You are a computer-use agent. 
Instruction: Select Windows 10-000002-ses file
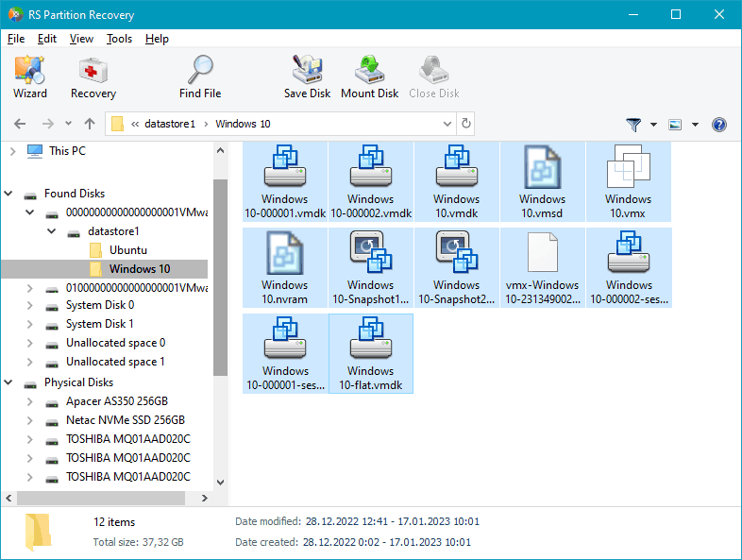629,268
